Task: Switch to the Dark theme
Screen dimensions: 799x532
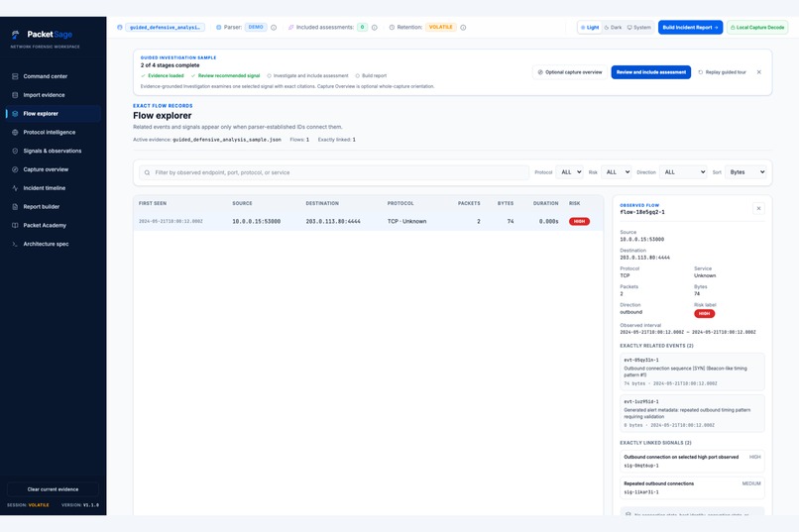Action: (x=613, y=28)
